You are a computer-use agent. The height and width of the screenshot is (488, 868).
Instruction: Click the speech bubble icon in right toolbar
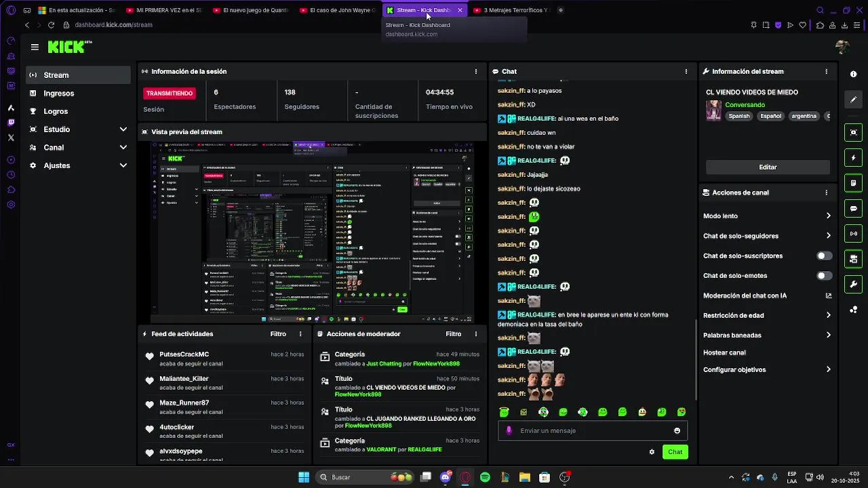click(853, 208)
